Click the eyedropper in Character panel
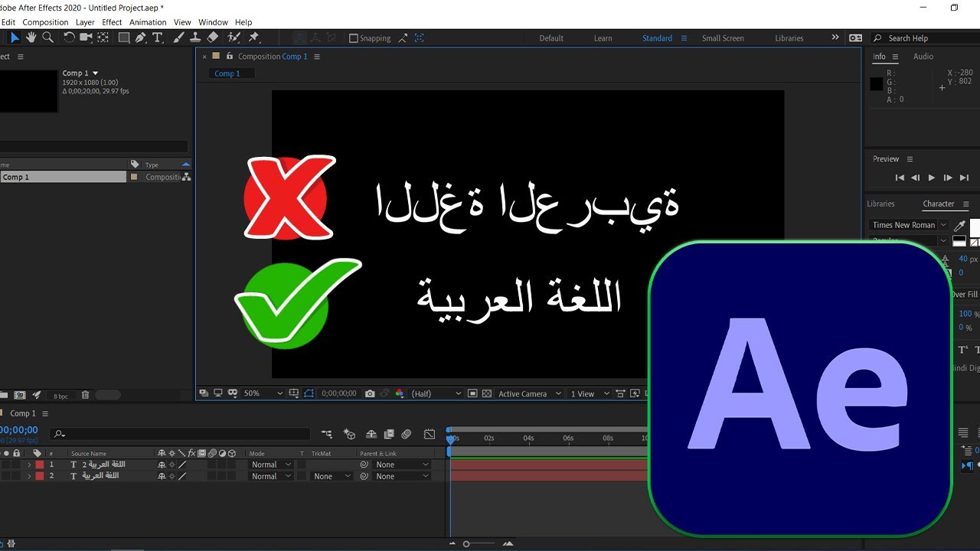The height and width of the screenshot is (551, 980). [x=959, y=226]
